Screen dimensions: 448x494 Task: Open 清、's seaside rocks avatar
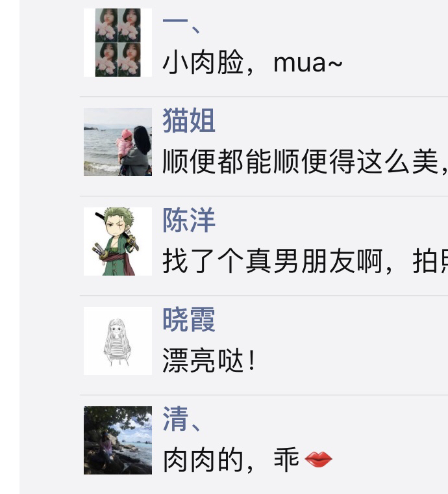click(x=118, y=440)
